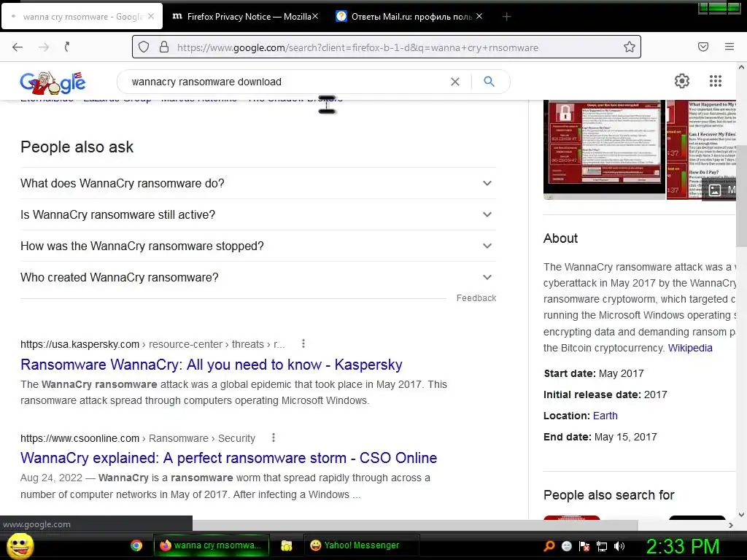The image size is (747, 560).
Task: Click the smiley start button in taskbar
Action: pyautogui.click(x=20, y=545)
